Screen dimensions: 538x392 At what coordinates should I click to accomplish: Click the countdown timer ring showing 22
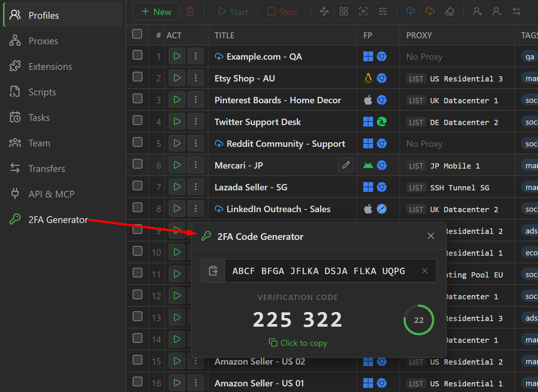point(419,320)
